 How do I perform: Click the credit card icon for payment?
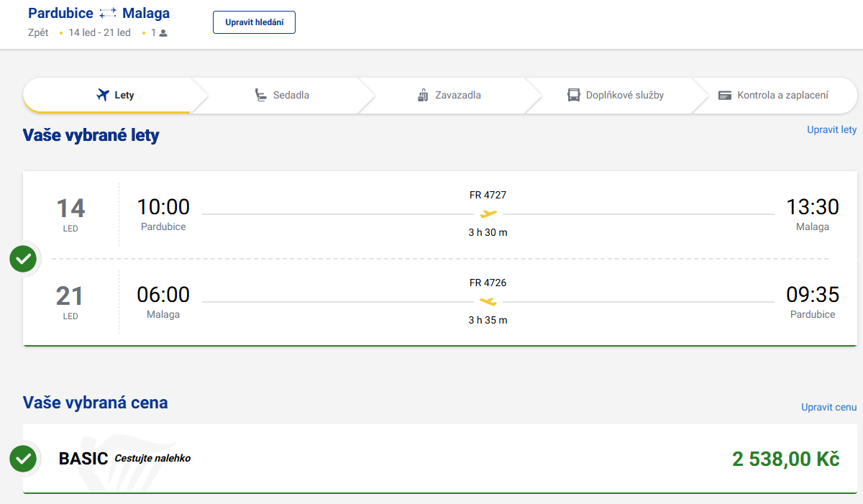tap(725, 95)
